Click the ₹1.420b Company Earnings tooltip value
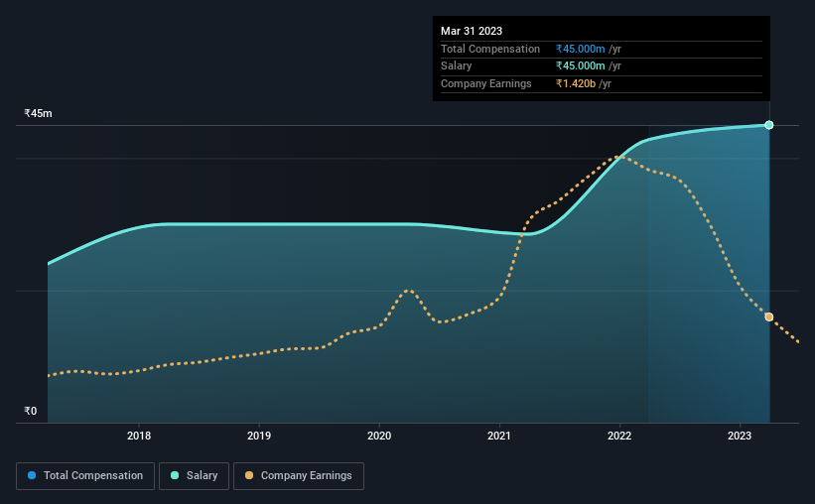Screen dimensions: 815x504 pyautogui.click(x=576, y=83)
